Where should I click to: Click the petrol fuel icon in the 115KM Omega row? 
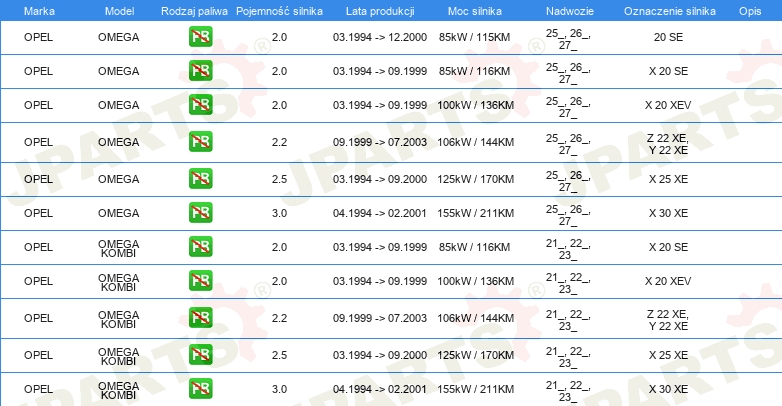(200, 37)
